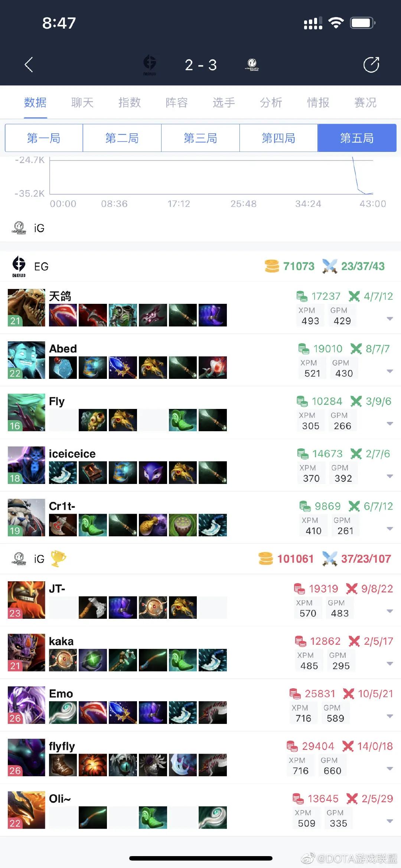Expand Oli~'s stats dropdown arrow
The width and height of the screenshot is (401, 868).
[389, 821]
